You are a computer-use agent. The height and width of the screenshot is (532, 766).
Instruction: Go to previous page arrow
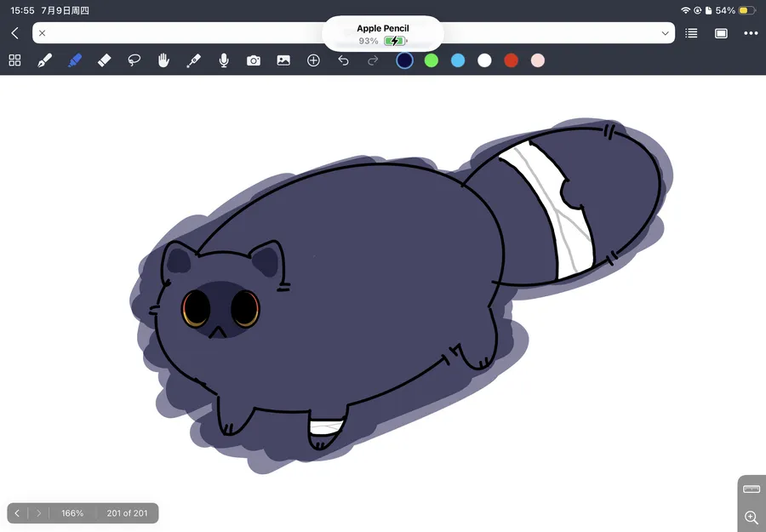(17, 513)
